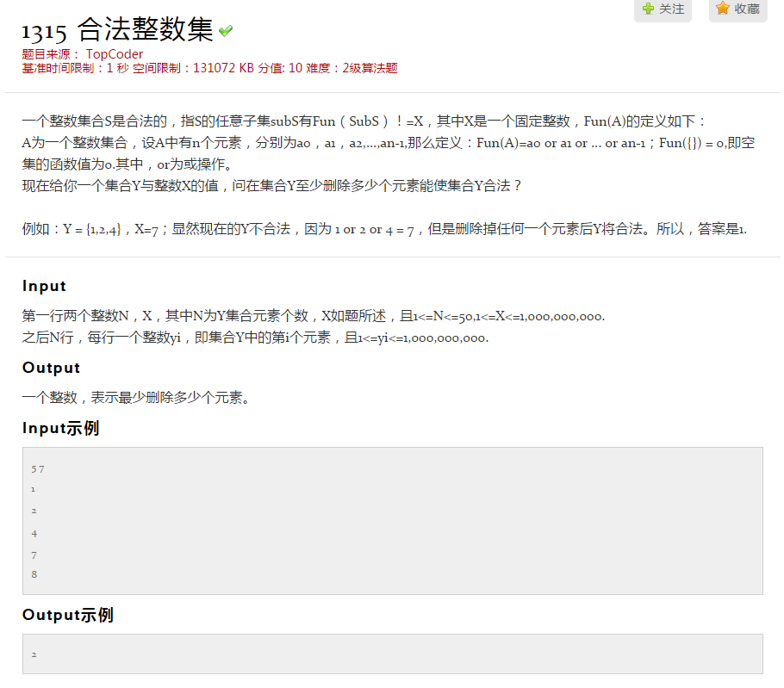Click the line beginning 第一行两个整数N,X
Viewport: 784px width, 688px height.
point(313,316)
